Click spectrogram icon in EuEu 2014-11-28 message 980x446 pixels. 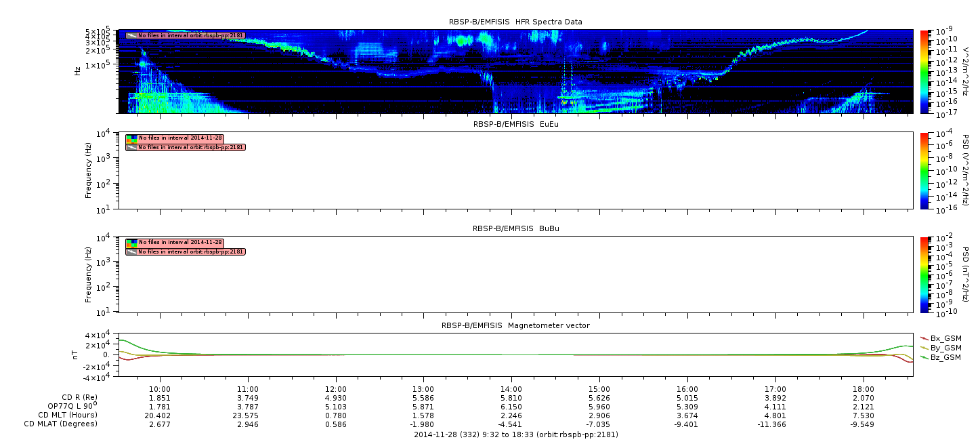click(x=131, y=138)
